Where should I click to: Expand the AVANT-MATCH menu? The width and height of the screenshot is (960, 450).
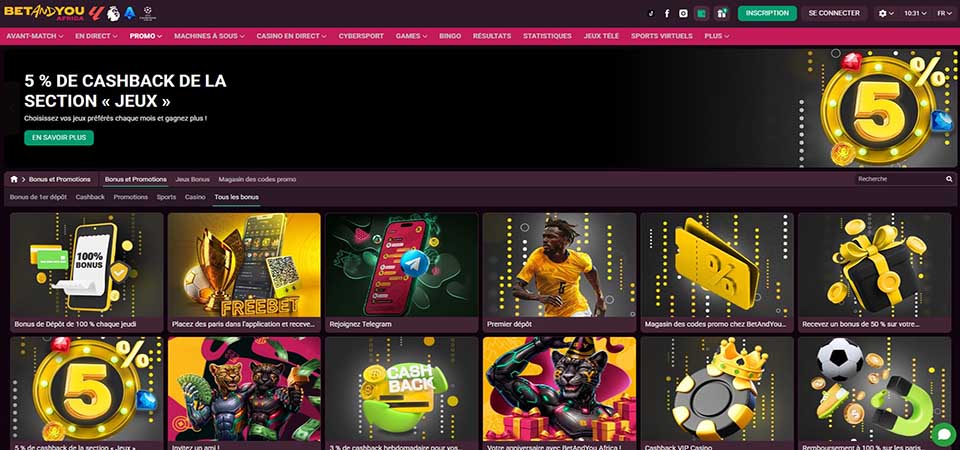[35, 36]
